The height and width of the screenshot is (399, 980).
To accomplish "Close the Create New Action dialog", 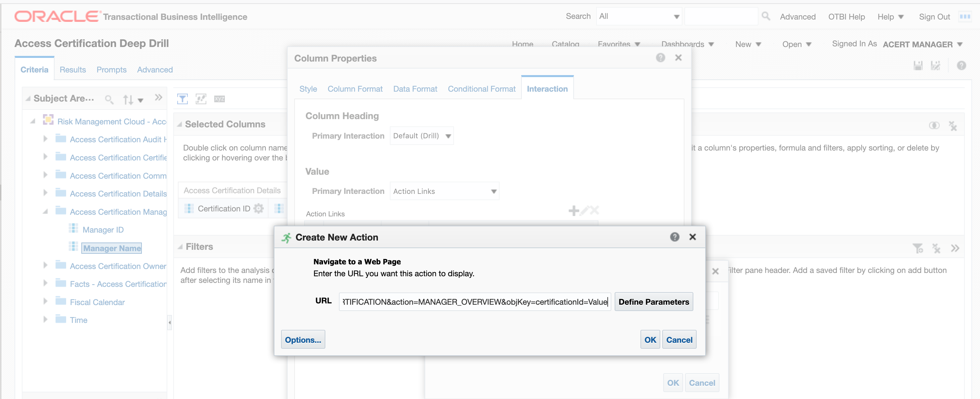I will 692,237.
